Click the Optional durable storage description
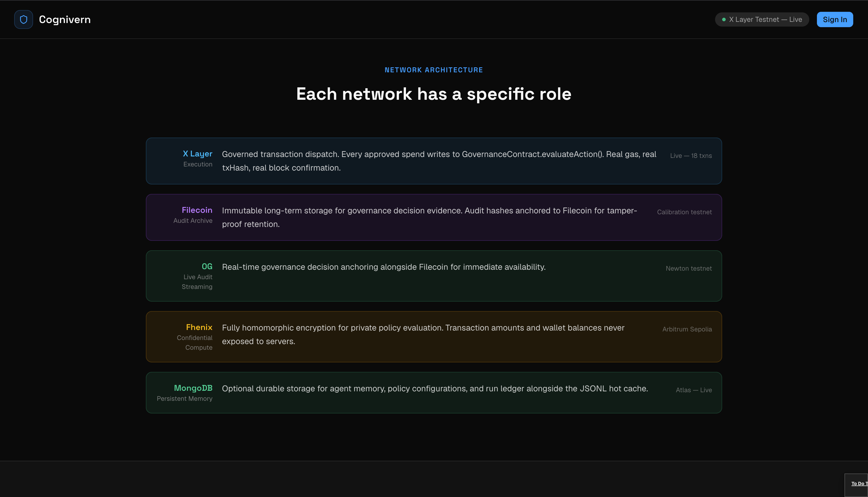Image resolution: width=868 pixels, height=497 pixels. (x=435, y=388)
